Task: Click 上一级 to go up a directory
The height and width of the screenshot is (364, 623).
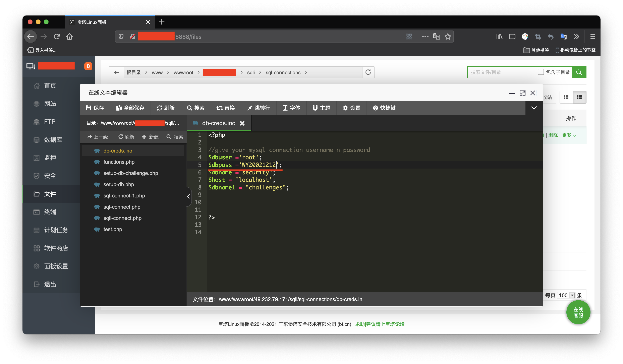Action: [97, 137]
